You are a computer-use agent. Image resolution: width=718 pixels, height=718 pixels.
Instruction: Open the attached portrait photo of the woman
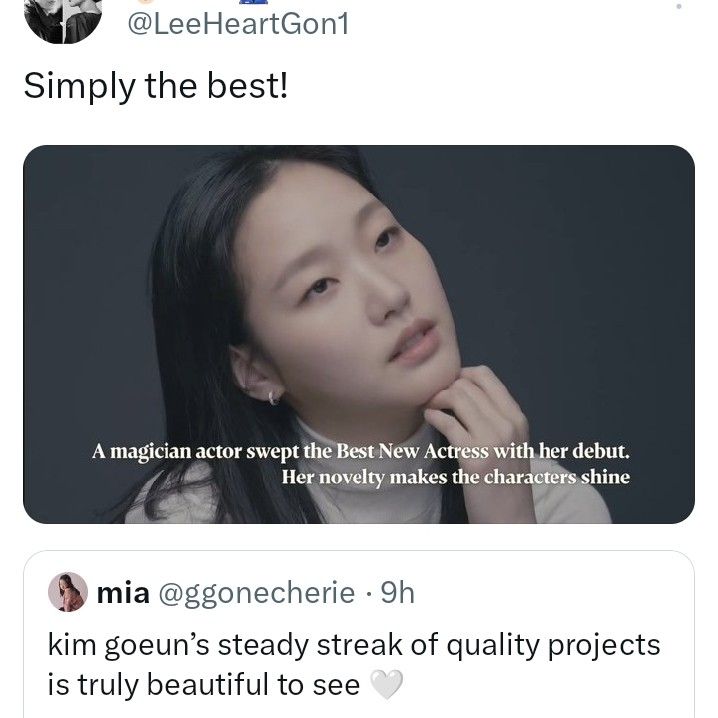(x=359, y=334)
